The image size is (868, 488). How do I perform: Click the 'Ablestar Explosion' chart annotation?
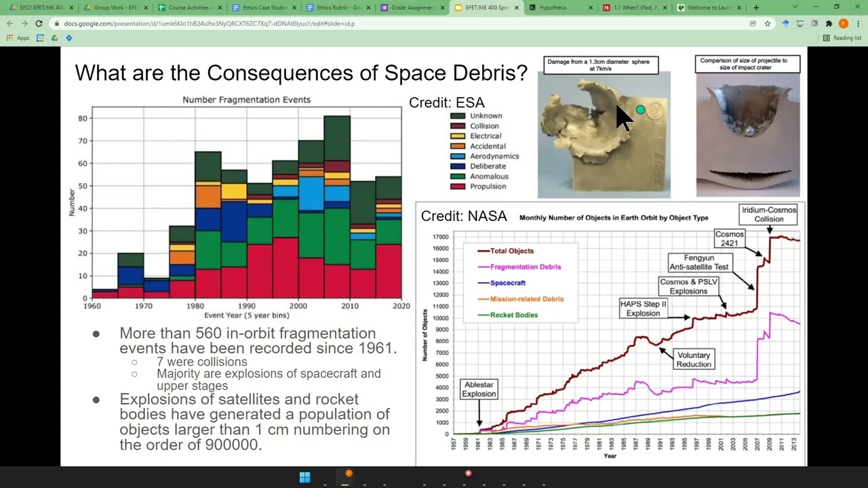point(479,389)
